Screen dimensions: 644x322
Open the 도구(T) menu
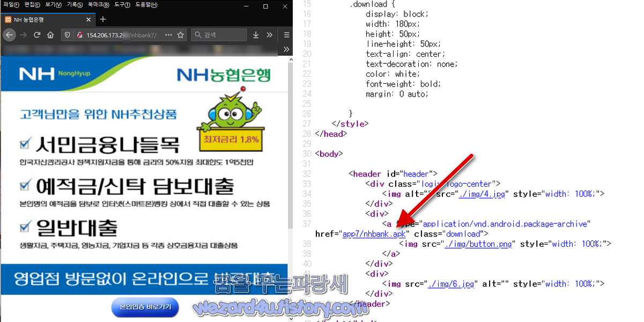tap(122, 5)
